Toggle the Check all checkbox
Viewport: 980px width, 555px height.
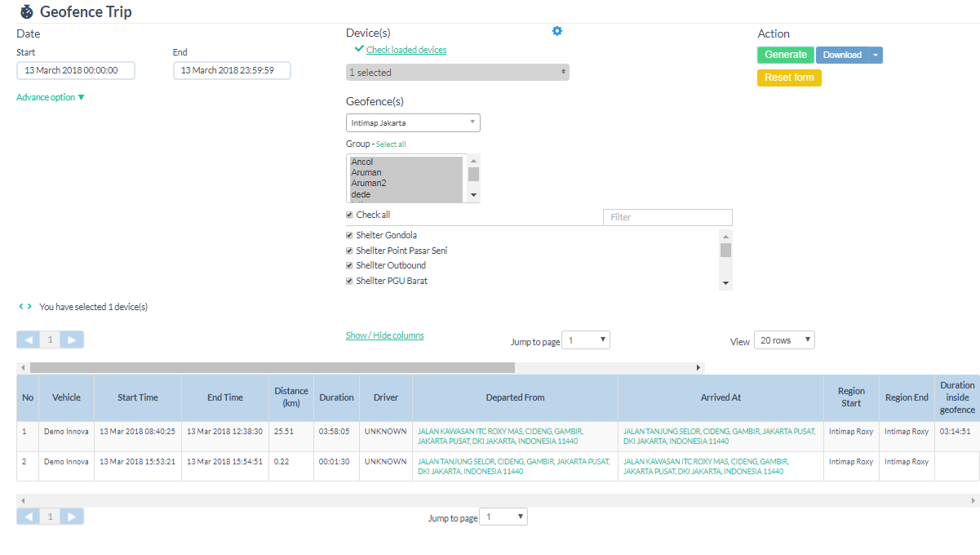pos(350,215)
